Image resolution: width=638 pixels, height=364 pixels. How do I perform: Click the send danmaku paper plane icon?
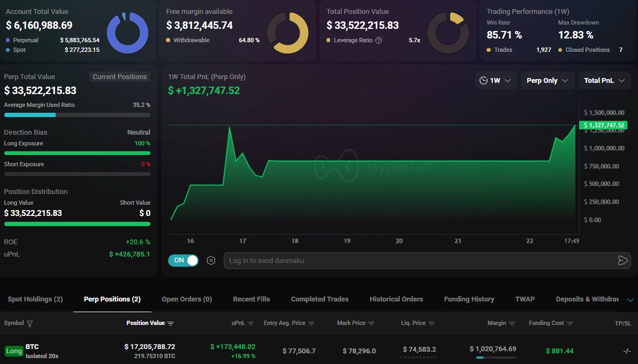coord(622,260)
